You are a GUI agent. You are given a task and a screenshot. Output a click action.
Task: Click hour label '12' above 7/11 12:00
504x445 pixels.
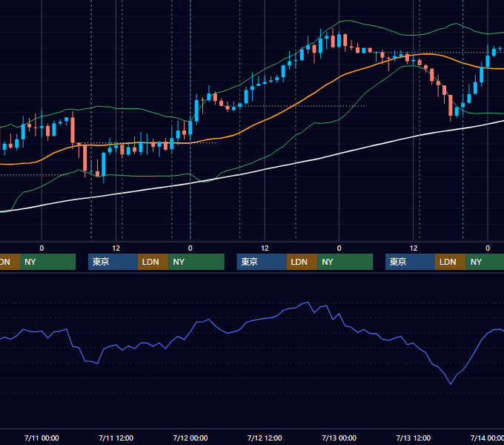[116, 248]
